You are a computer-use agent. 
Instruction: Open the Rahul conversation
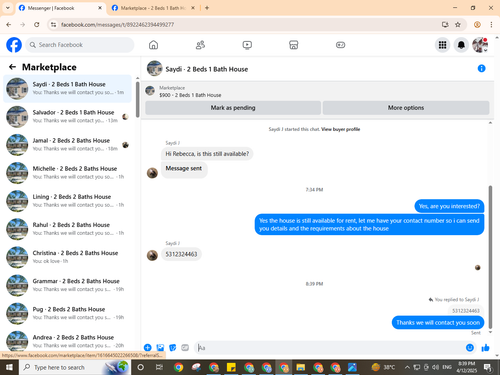[x=67, y=229]
